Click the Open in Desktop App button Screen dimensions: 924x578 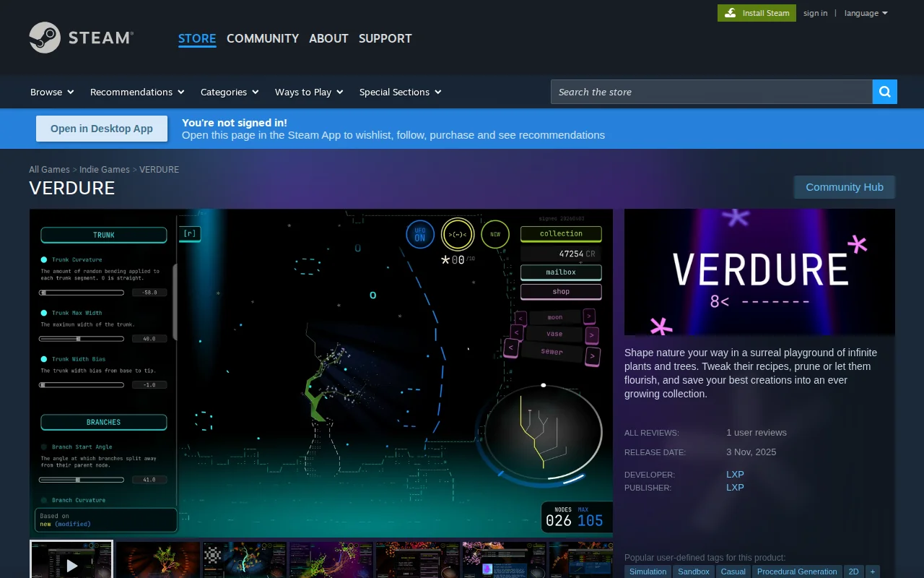[102, 129]
